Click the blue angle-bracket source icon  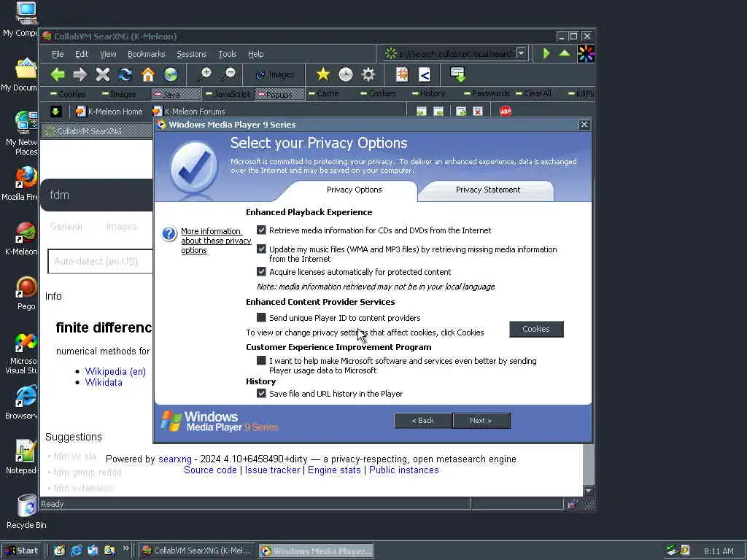pos(425,74)
